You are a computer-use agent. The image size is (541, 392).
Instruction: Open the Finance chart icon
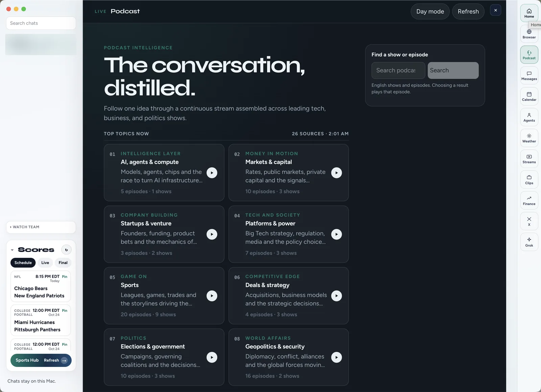pyautogui.click(x=529, y=200)
